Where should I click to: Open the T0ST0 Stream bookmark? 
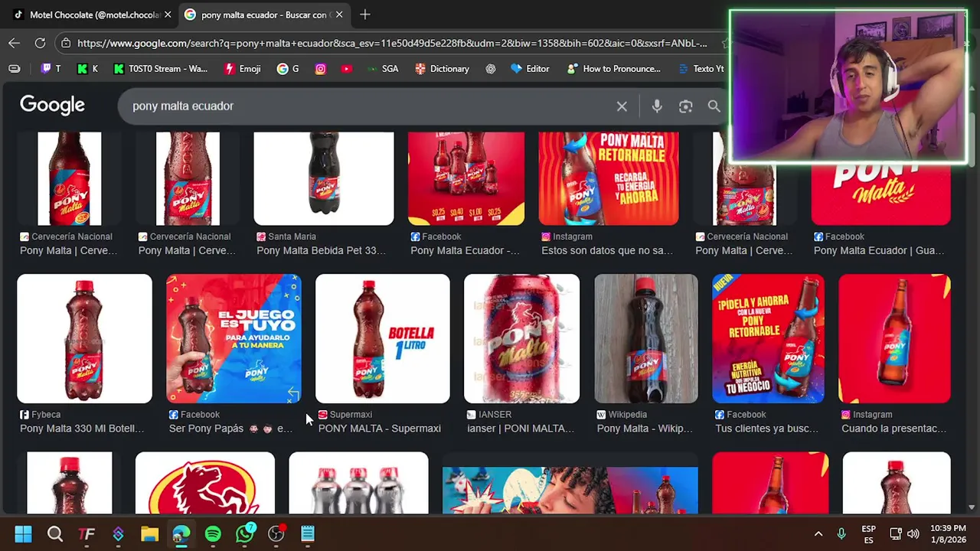click(x=160, y=69)
